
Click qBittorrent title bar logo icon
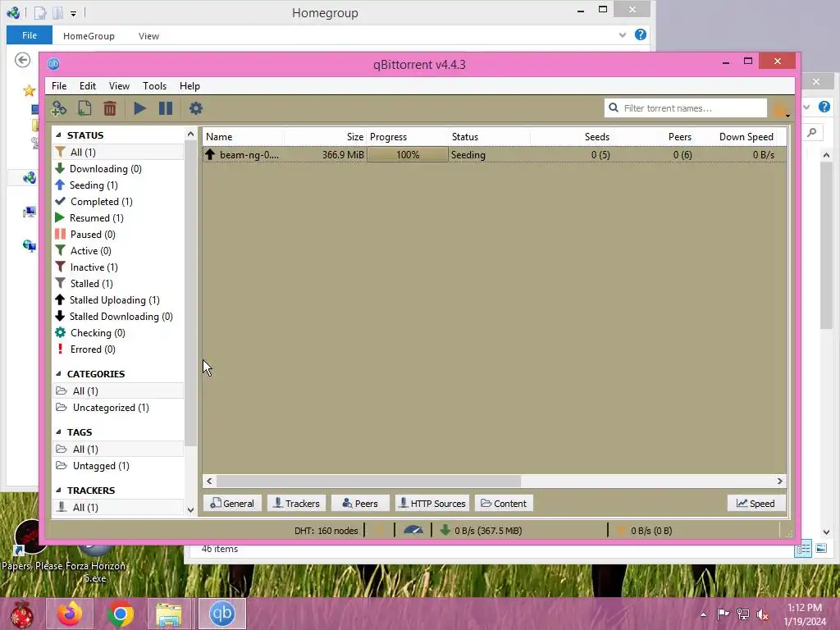point(53,64)
